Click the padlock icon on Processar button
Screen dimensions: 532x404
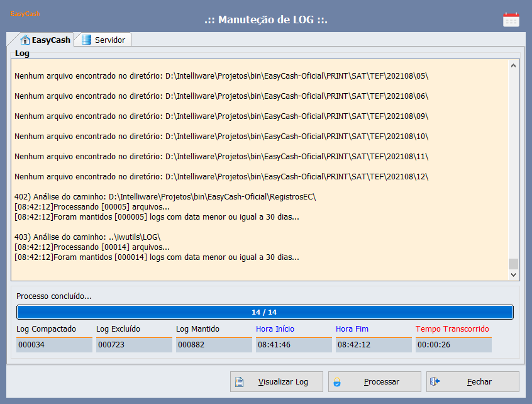coord(337,381)
